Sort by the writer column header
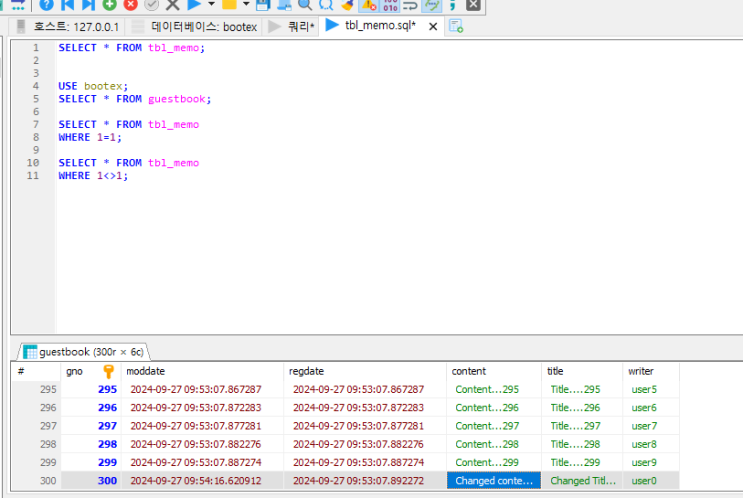 pyautogui.click(x=641, y=371)
